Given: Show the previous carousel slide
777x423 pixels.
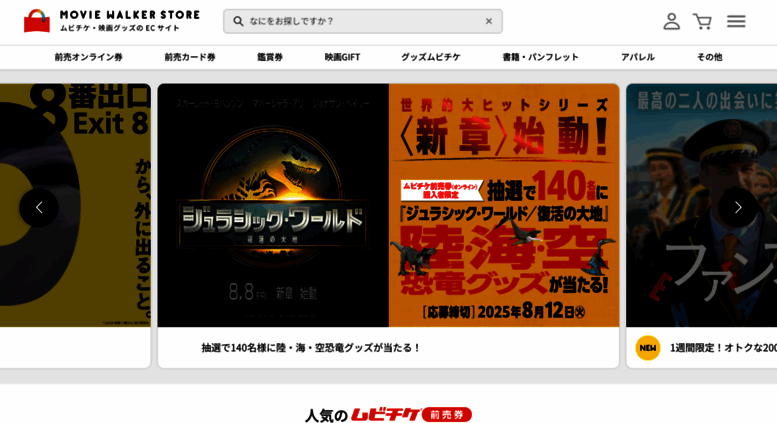Looking at the screenshot, I should (x=39, y=208).
